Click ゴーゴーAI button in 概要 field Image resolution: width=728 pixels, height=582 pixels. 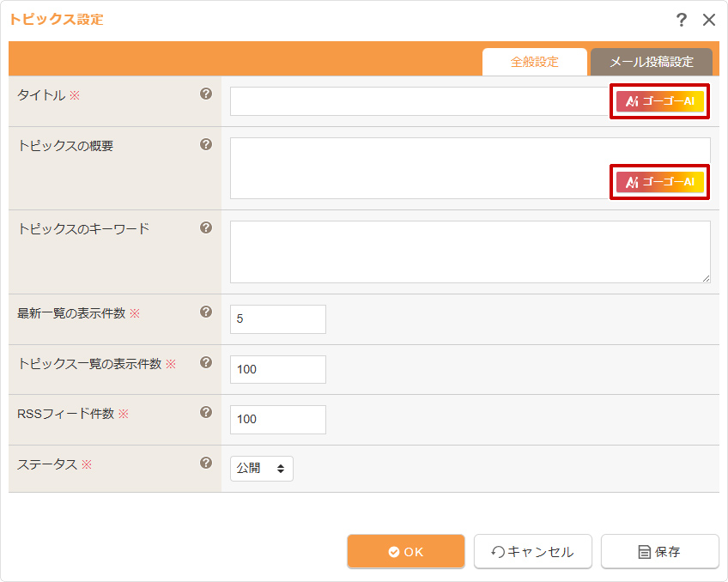tap(659, 182)
